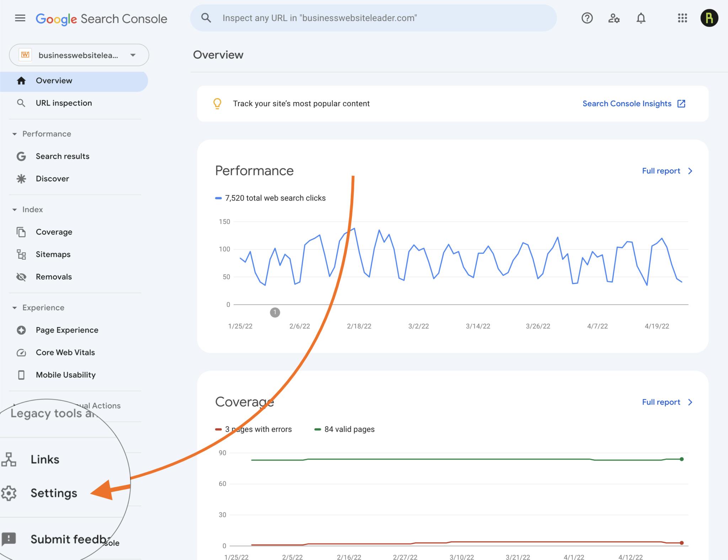Open the notifications bell
The width and height of the screenshot is (728, 560).
pos(641,18)
